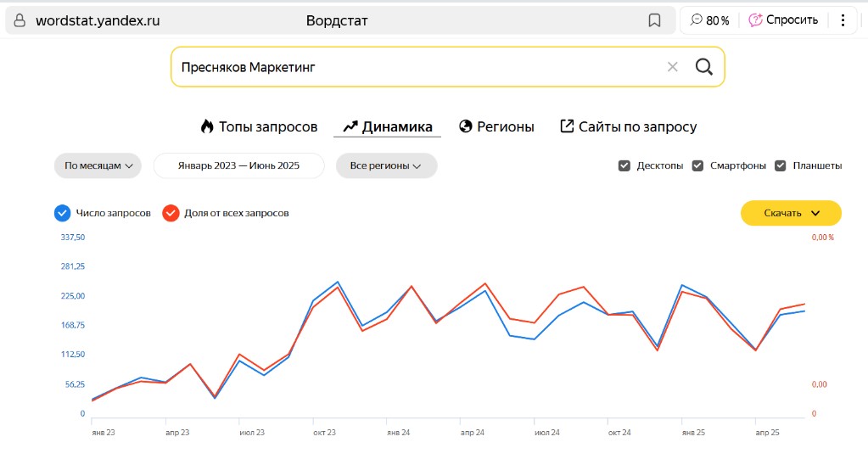Toggle blue Число запросов series
Viewport: 868px width, 459px height.
(x=62, y=213)
